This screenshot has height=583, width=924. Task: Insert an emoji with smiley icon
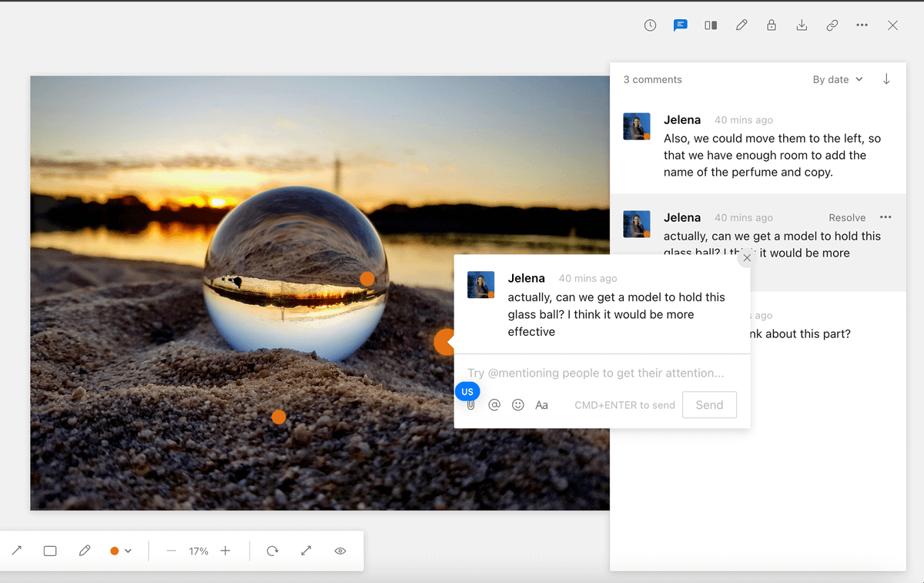click(x=518, y=405)
